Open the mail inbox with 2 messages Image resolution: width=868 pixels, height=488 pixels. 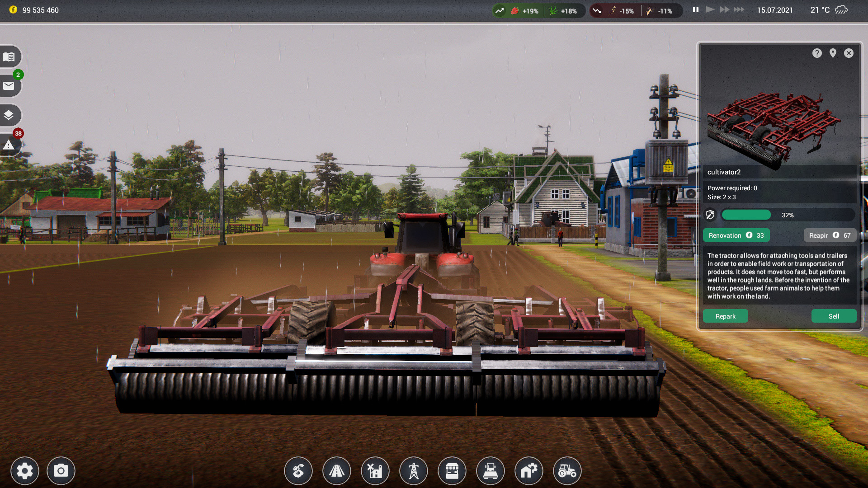click(x=10, y=86)
